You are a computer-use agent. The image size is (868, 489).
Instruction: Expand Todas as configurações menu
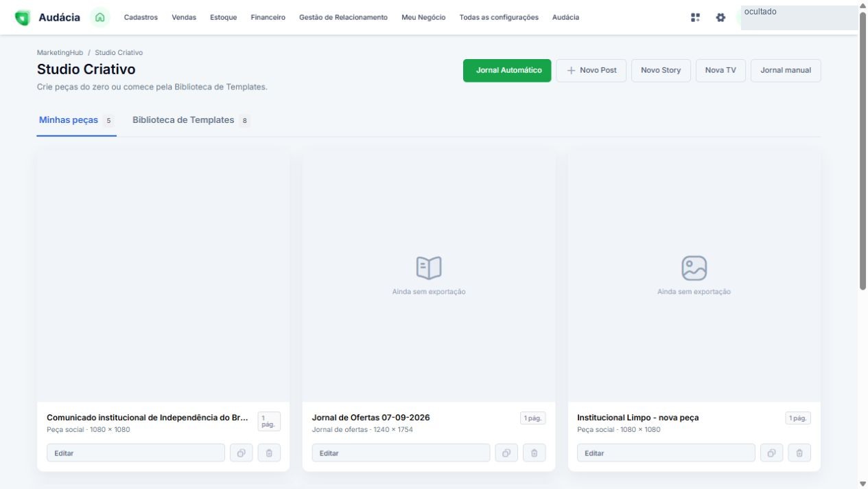coord(499,17)
